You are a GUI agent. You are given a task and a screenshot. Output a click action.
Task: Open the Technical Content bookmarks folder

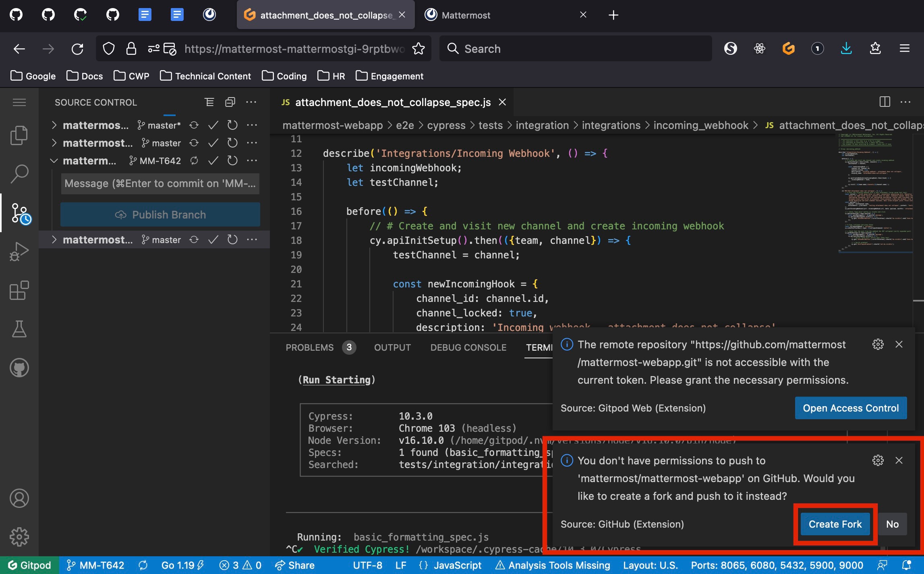coord(205,76)
